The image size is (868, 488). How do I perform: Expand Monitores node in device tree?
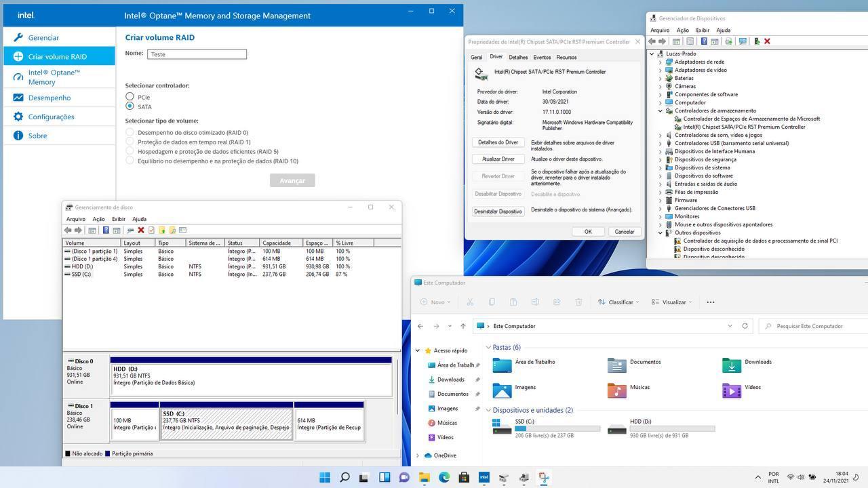point(660,216)
